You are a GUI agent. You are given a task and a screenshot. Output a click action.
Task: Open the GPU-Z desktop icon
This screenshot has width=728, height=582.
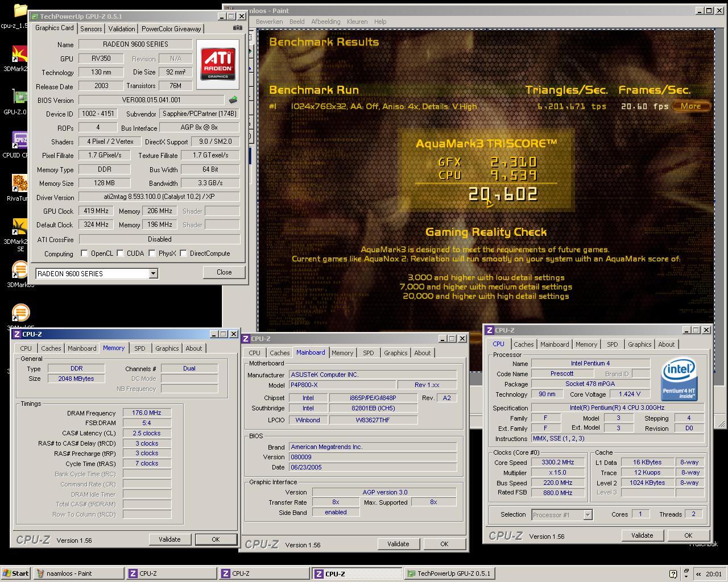(x=20, y=96)
